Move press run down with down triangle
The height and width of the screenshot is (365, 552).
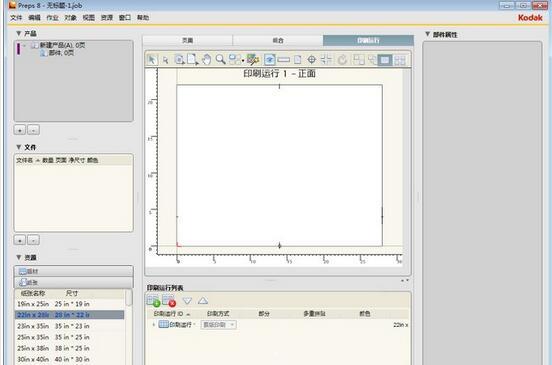coord(187,301)
